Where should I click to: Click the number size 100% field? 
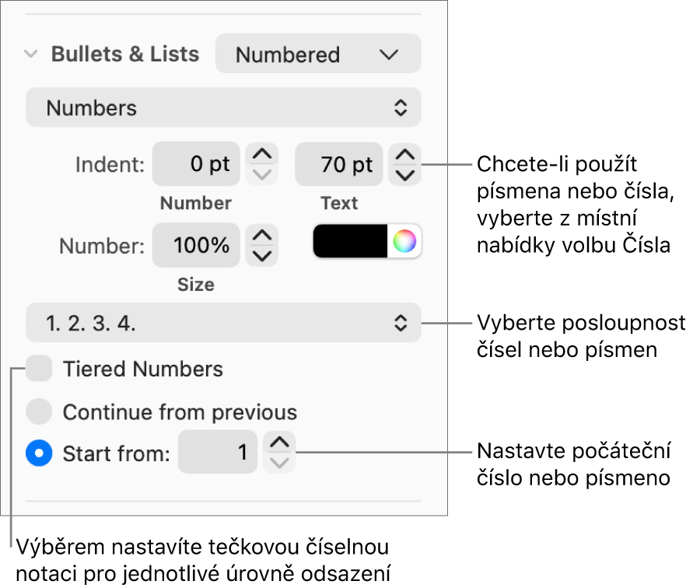(x=195, y=246)
